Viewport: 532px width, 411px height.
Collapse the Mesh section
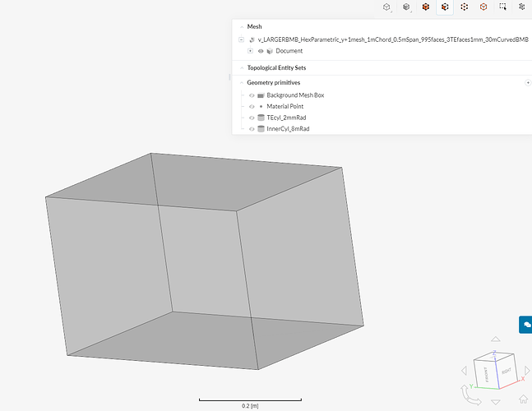pos(242,27)
